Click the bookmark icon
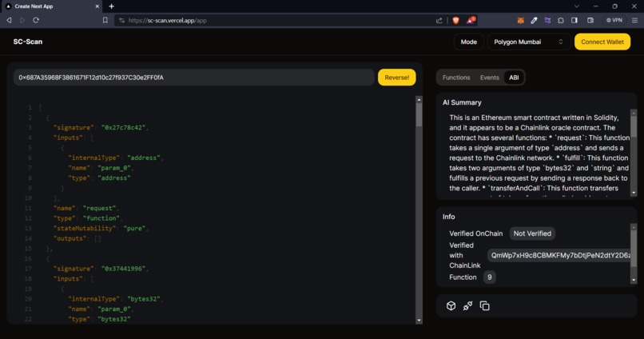 (x=105, y=20)
